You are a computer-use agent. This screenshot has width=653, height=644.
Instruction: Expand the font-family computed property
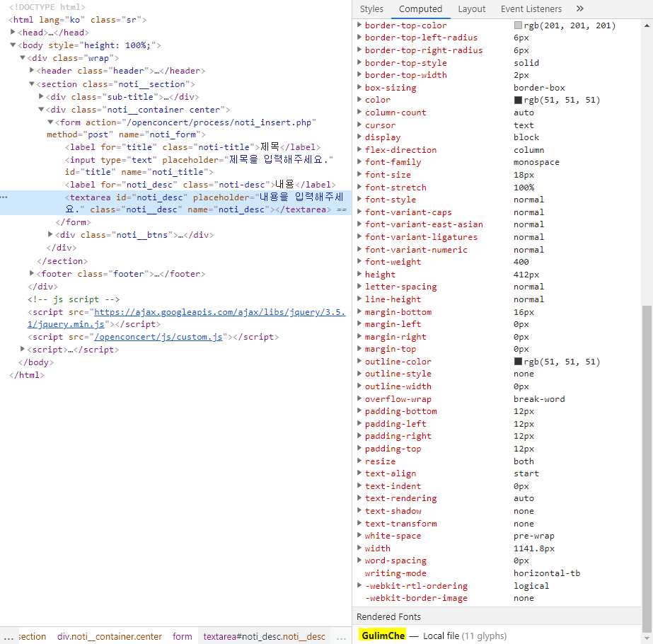tap(359, 161)
